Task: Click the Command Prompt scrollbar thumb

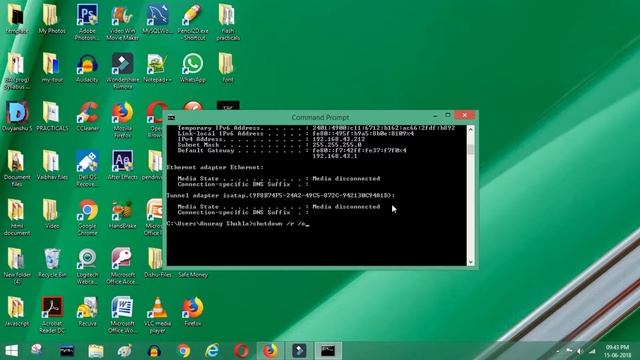Action: 471,149
